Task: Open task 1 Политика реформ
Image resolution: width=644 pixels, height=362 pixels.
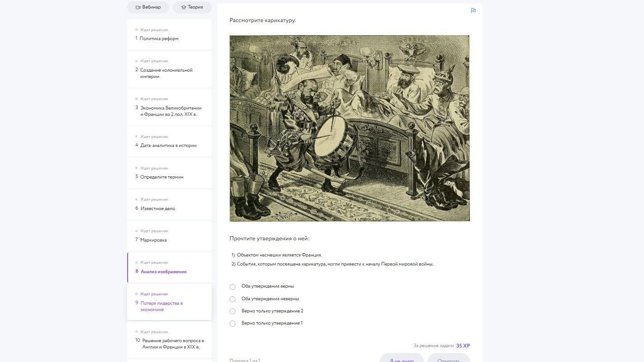Action: click(x=169, y=35)
